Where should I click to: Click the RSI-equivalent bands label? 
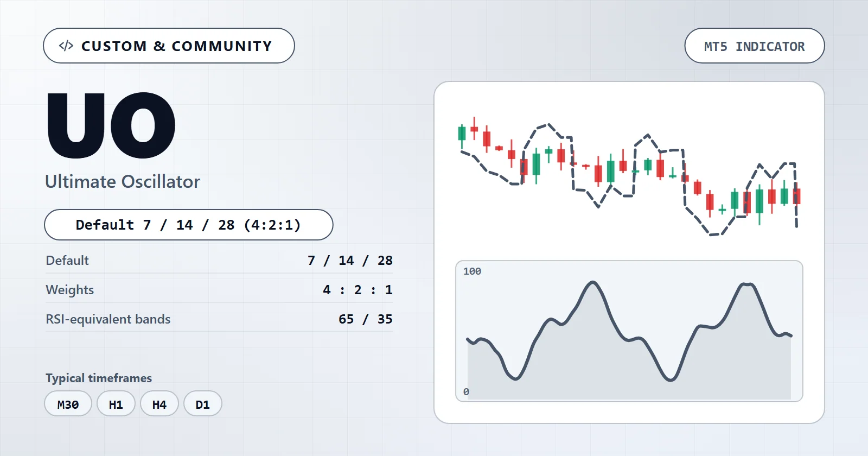(108, 319)
